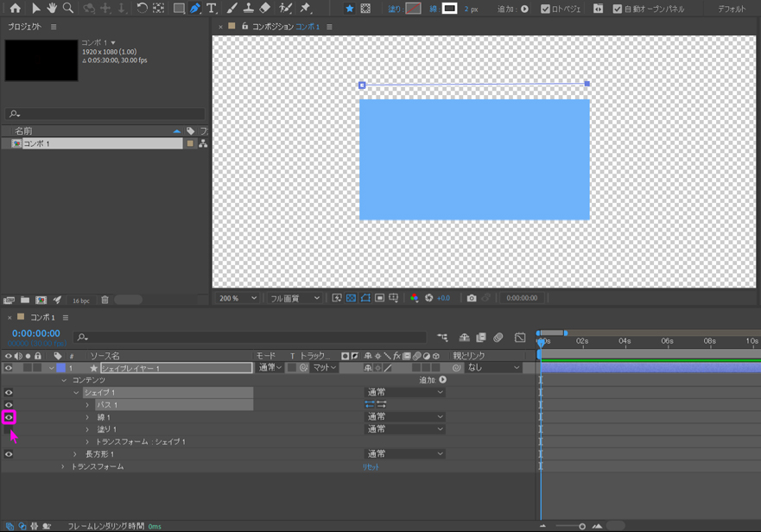The height and width of the screenshot is (532, 761).
Task: Open the フル画質 resolution dropdown
Action: [295, 298]
